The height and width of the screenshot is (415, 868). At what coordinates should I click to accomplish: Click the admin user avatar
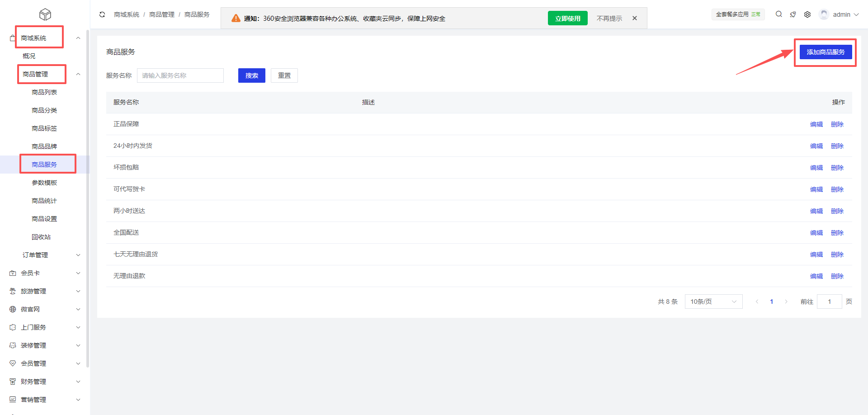click(824, 14)
